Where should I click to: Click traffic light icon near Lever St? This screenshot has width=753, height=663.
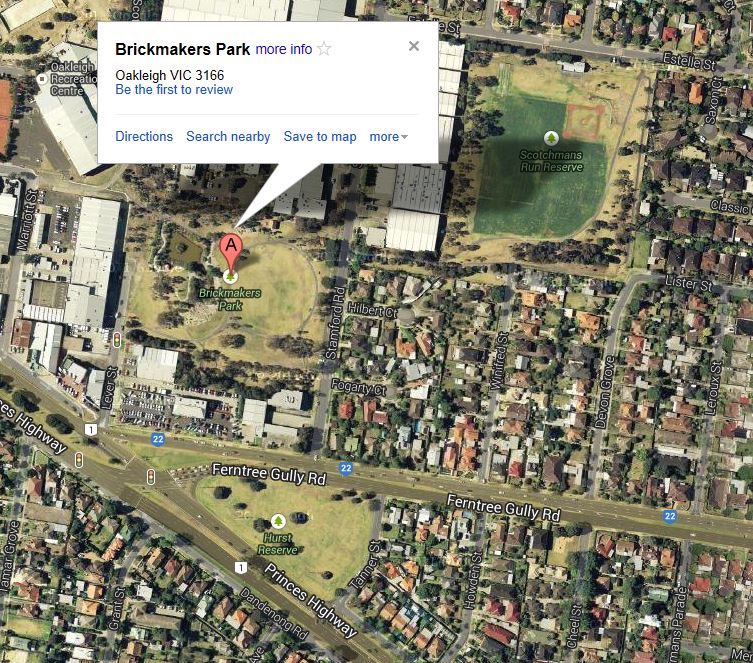point(116,339)
